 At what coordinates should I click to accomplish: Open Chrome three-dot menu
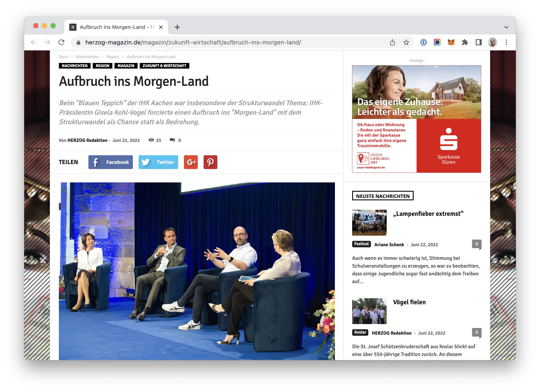tap(506, 42)
